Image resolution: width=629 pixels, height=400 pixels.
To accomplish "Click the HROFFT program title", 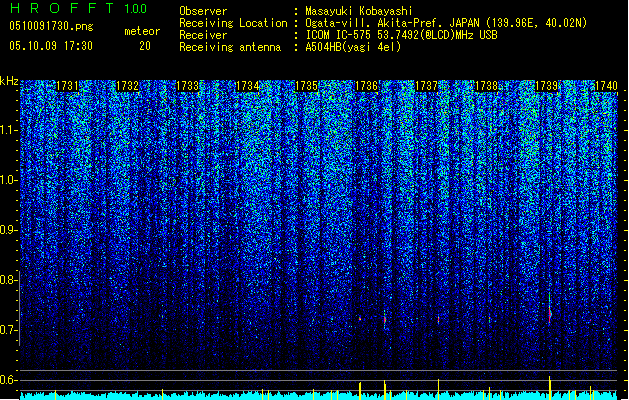I will (62, 8).
